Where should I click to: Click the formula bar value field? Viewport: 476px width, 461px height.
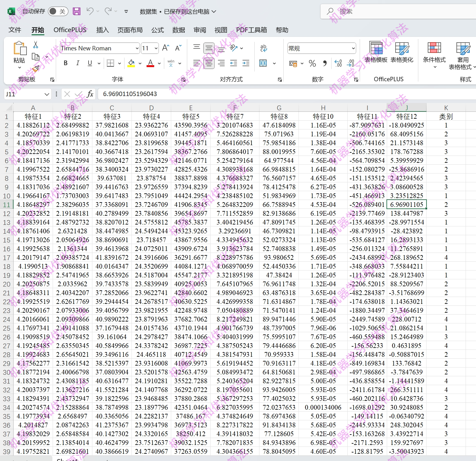287,94
